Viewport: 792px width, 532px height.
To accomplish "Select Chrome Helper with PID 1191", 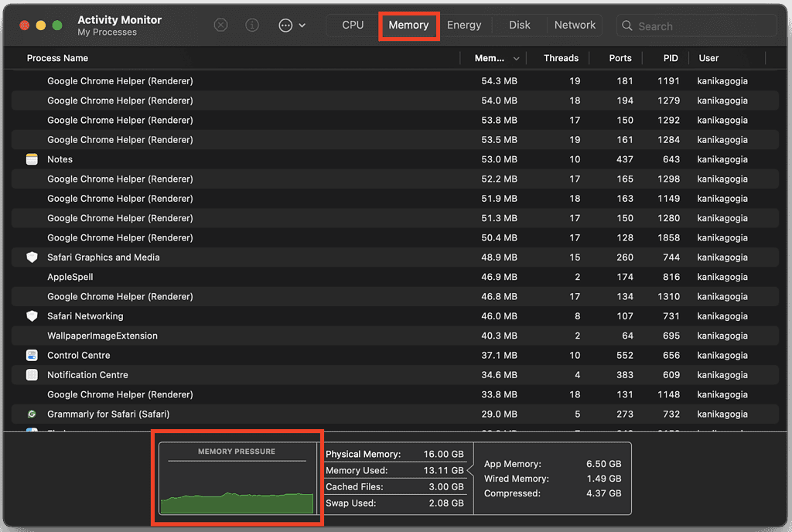I will point(395,80).
